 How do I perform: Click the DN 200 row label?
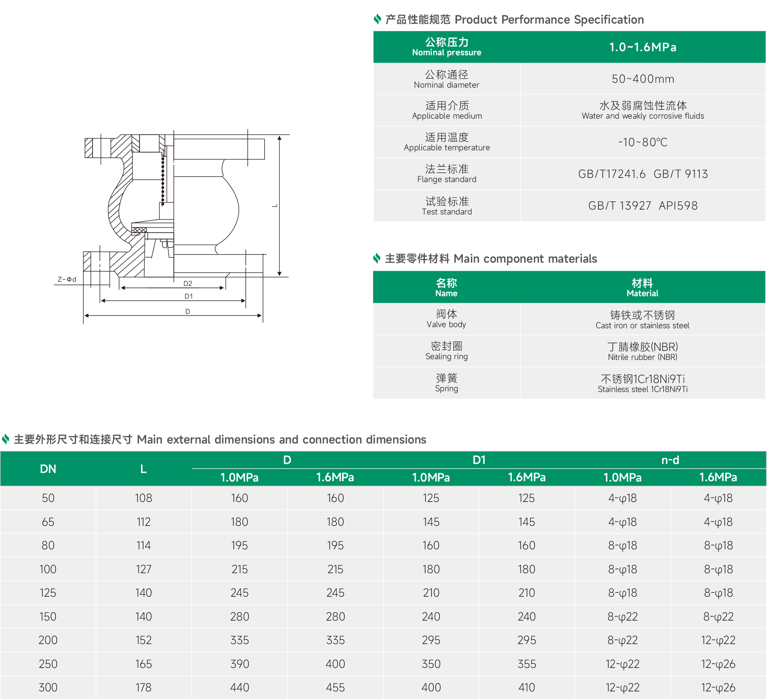pyautogui.click(x=48, y=640)
